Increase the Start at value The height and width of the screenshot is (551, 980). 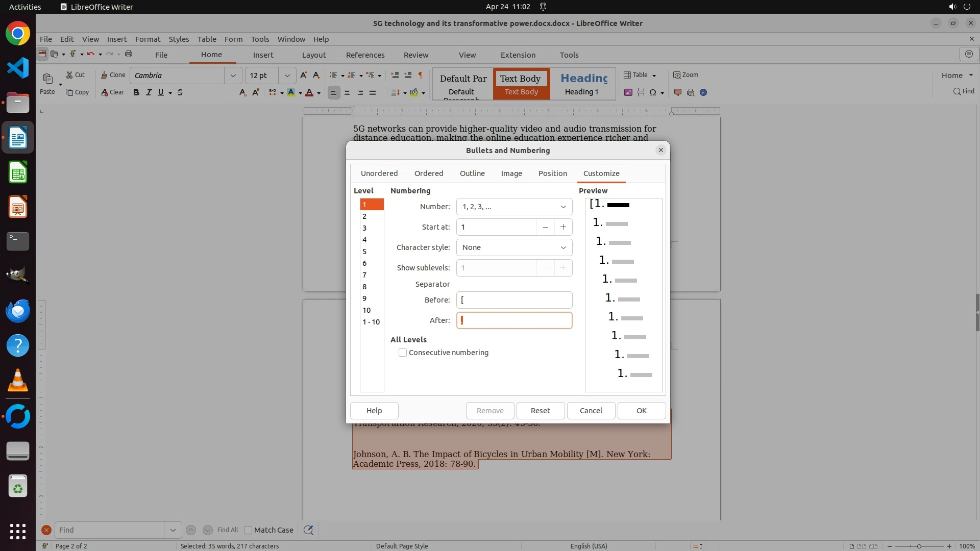click(563, 227)
